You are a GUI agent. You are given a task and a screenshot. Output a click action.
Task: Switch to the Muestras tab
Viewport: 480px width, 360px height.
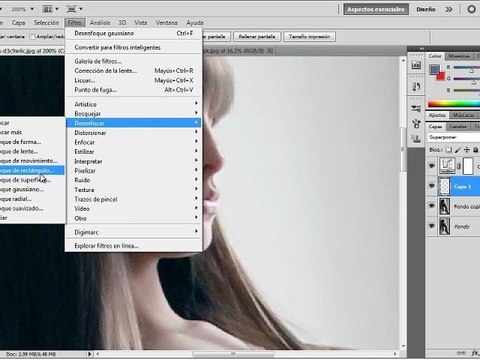459,56
